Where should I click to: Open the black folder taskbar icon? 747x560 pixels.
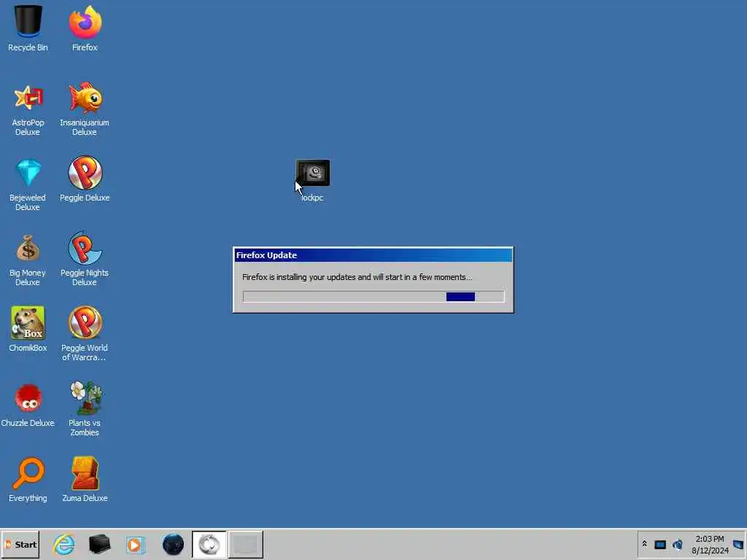click(99, 544)
